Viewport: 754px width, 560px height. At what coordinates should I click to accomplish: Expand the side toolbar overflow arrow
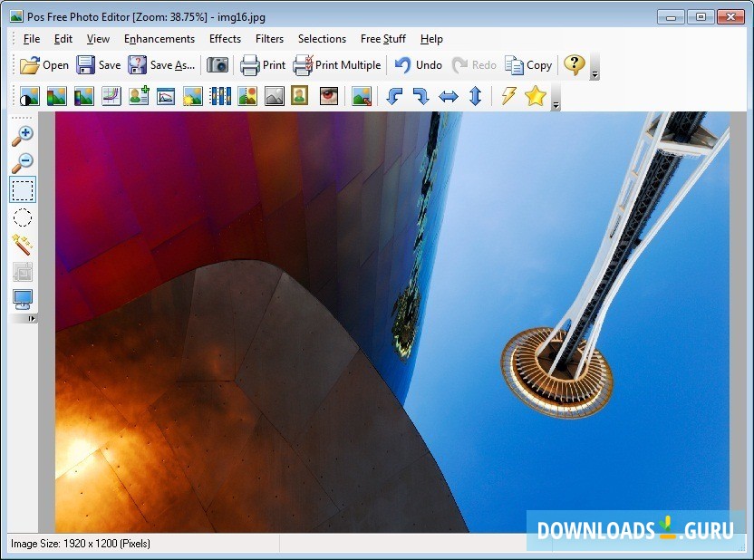pos(32,318)
